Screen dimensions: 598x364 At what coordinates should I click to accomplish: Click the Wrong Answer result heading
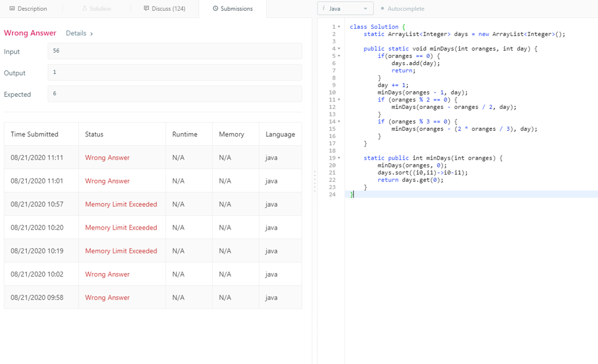click(x=30, y=33)
